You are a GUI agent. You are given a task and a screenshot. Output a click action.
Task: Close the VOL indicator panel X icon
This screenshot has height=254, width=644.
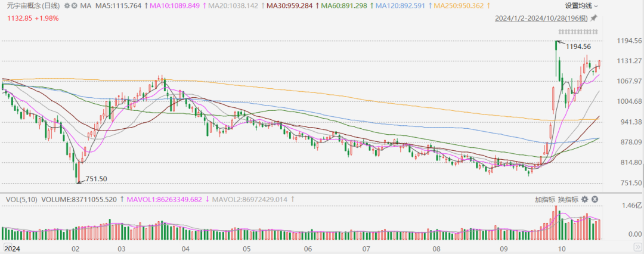click(x=595, y=199)
